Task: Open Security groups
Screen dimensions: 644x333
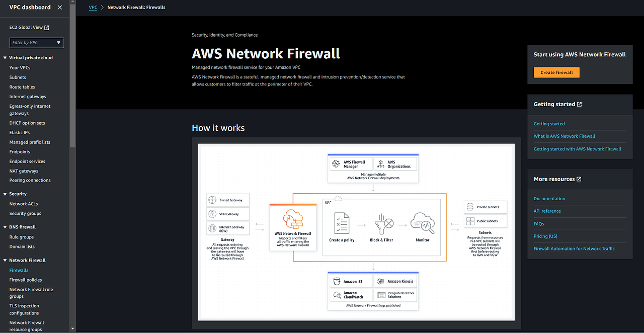Action: click(x=25, y=214)
